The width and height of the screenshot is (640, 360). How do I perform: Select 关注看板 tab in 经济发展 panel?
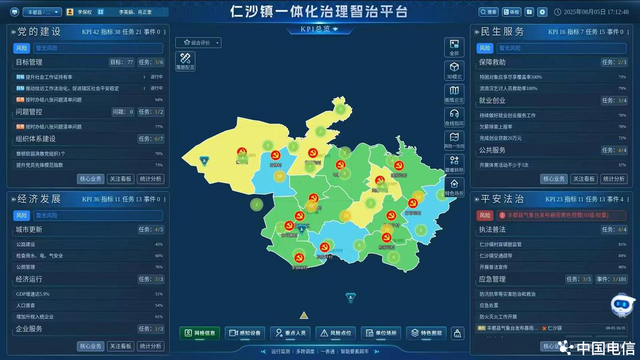point(120,346)
